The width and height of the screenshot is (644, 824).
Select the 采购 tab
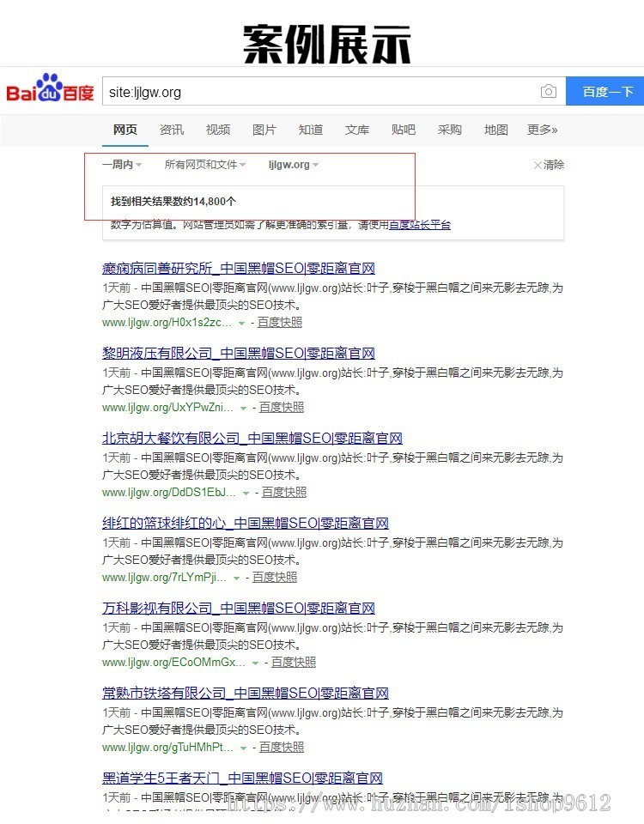(x=449, y=130)
